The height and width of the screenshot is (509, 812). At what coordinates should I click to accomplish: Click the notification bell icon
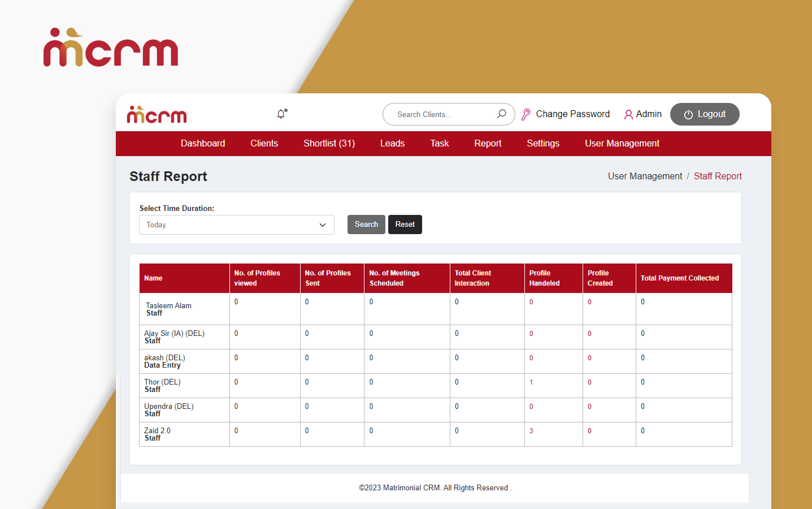[281, 114]
